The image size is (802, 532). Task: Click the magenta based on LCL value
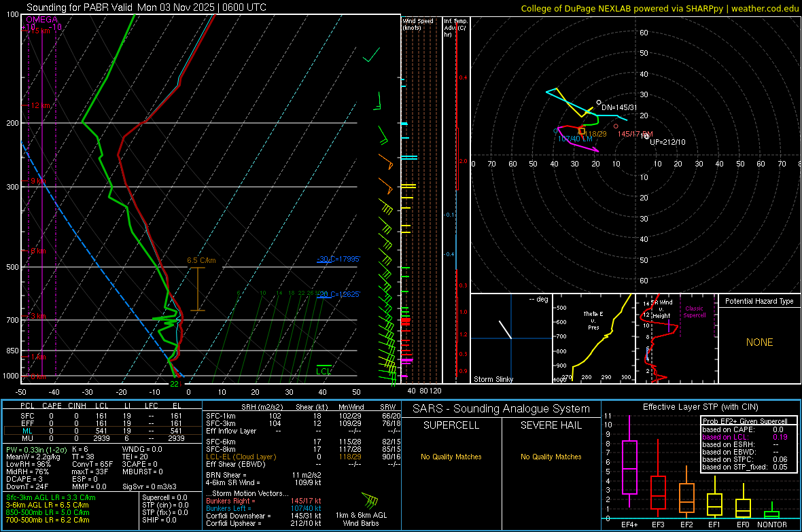tap(780, 437)
